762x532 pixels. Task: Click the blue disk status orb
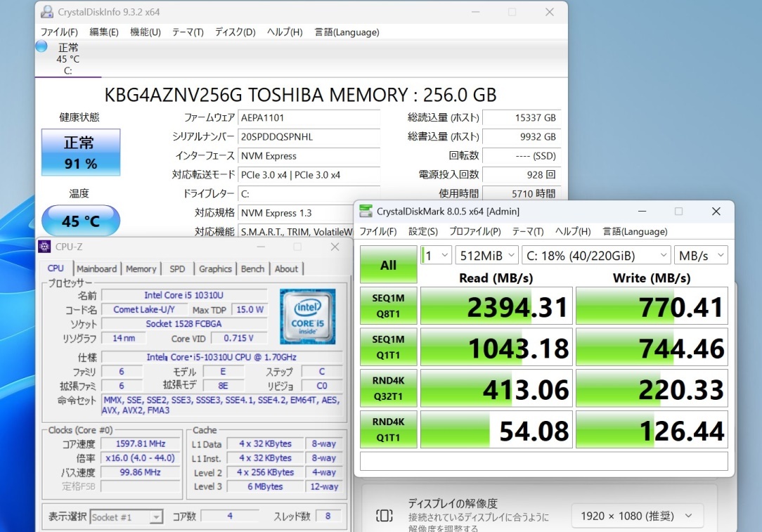pos(41,46)
